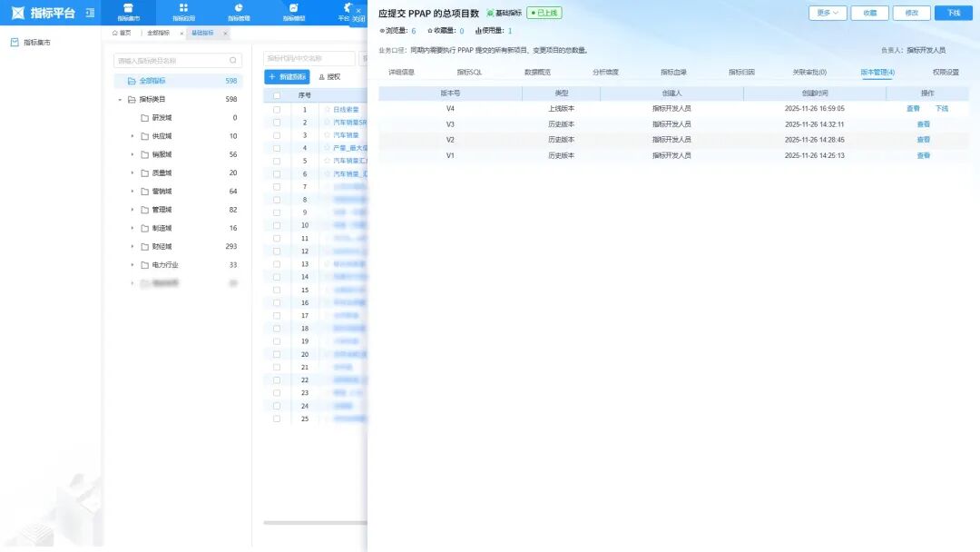Image resolution: width=980 pixels, height=552 pixels.
Task: Tick the select-all checkbox in table header
Action: click(x=277, y=94)
